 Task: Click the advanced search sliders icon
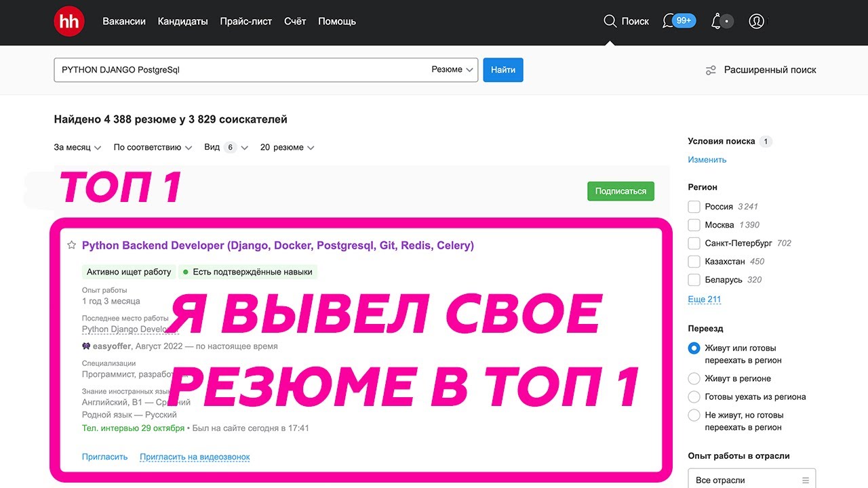click(711, 70)
